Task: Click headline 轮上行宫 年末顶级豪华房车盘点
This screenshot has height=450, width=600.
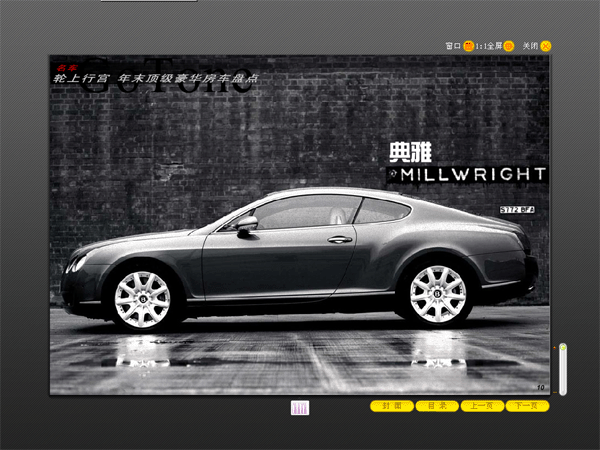Action: coord(156,79)
